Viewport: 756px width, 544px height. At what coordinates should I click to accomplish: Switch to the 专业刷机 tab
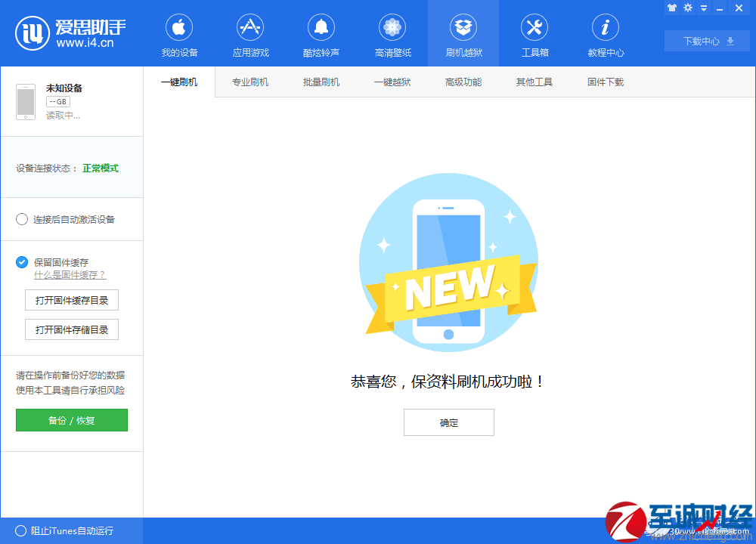click(x=250, y=82)
